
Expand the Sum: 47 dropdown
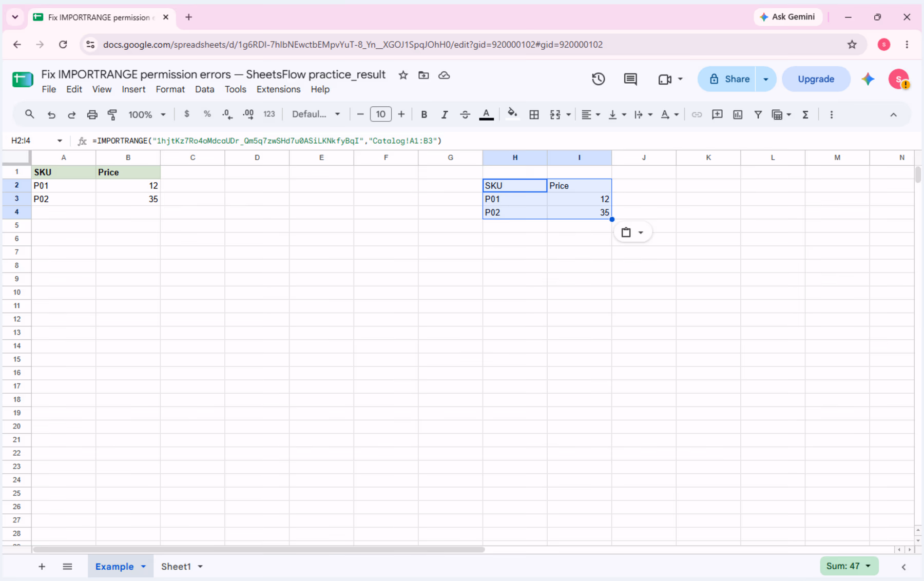(x=849, y=566)
